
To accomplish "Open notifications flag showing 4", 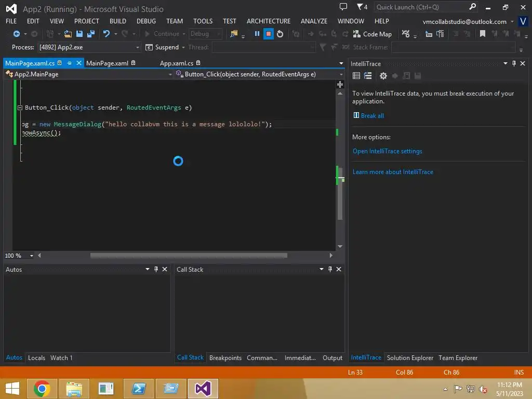I will 362,7.
